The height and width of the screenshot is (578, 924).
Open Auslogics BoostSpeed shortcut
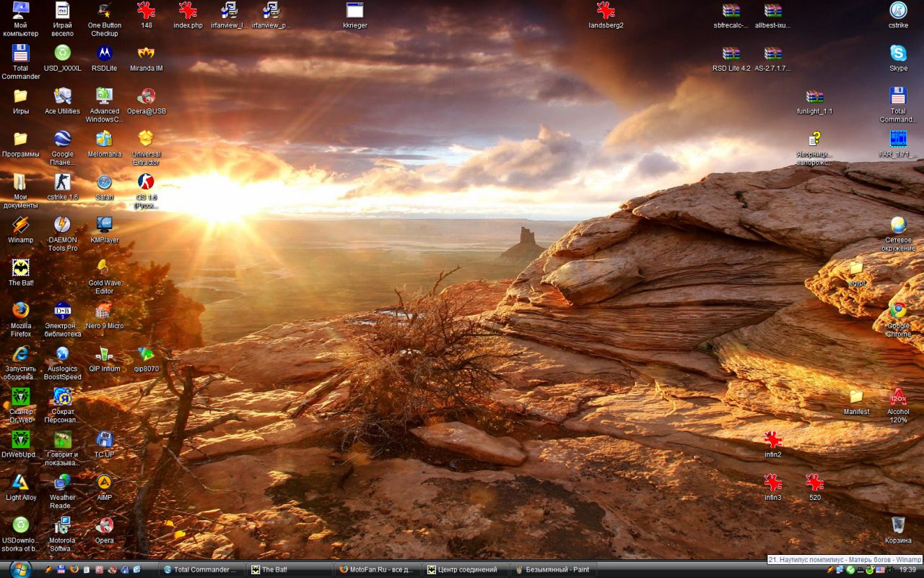(x=63, y=363)
